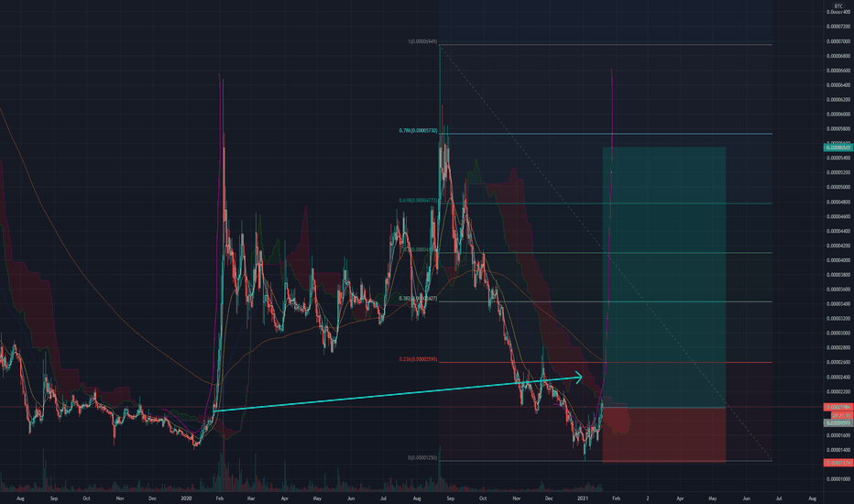Screen dimensions: 854x504
Task: Click the Fibonacci 0.382(0.00003427) level label
Action: click(x=418, y=299)
